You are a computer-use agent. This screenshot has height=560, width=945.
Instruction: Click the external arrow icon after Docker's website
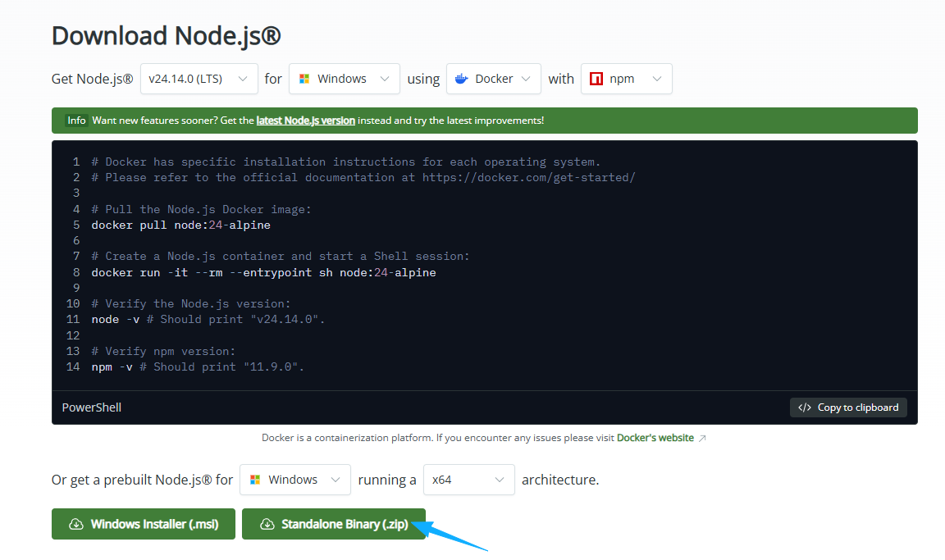coord(702,438)
